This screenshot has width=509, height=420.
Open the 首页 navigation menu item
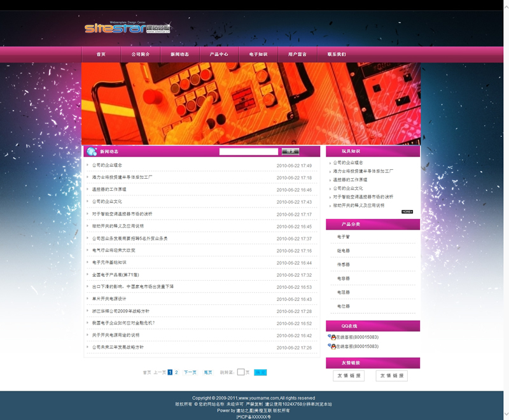(x=101, y=55)
